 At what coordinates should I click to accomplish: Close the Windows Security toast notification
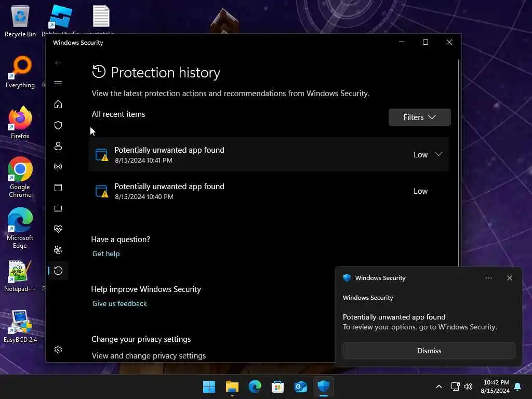click(x=509, y=278)
